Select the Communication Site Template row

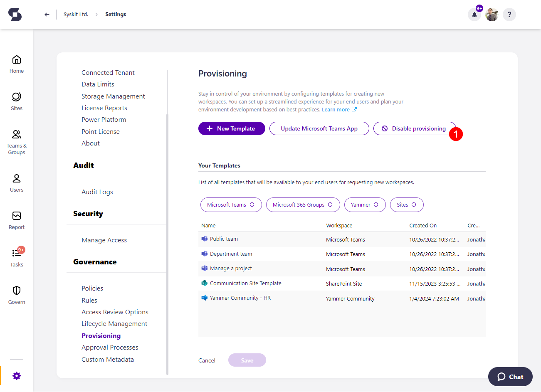(x=245, y=283)
